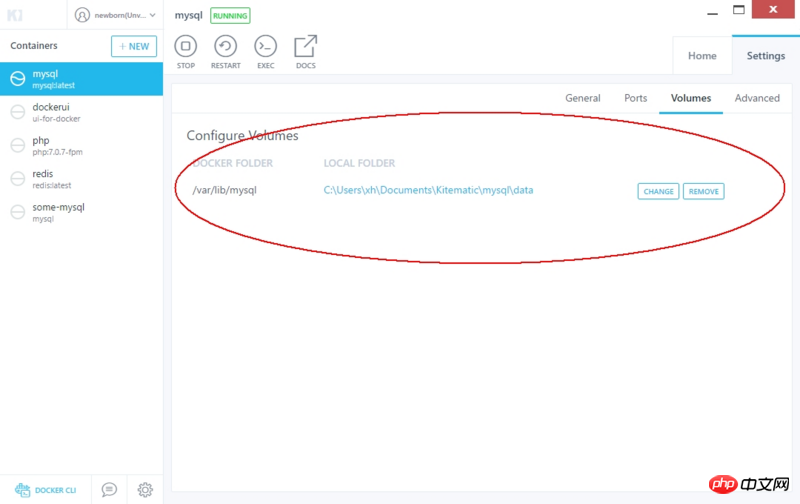Open the local folder path link
Screen dimensions: 800x504
(x=428, y=190)
